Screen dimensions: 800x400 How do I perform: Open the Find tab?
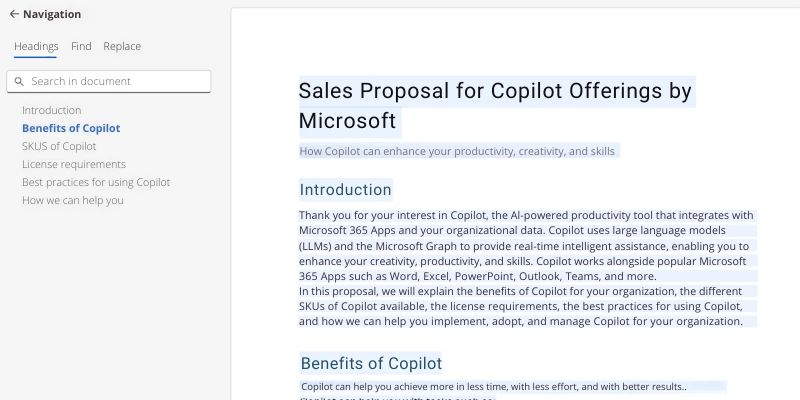coord(81,46)
